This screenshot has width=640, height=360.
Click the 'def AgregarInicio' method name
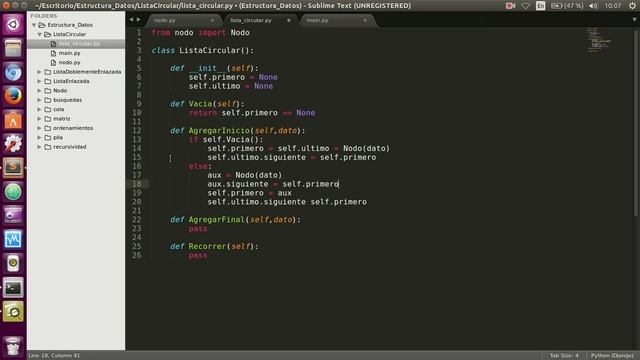click(x=219, y=131)
